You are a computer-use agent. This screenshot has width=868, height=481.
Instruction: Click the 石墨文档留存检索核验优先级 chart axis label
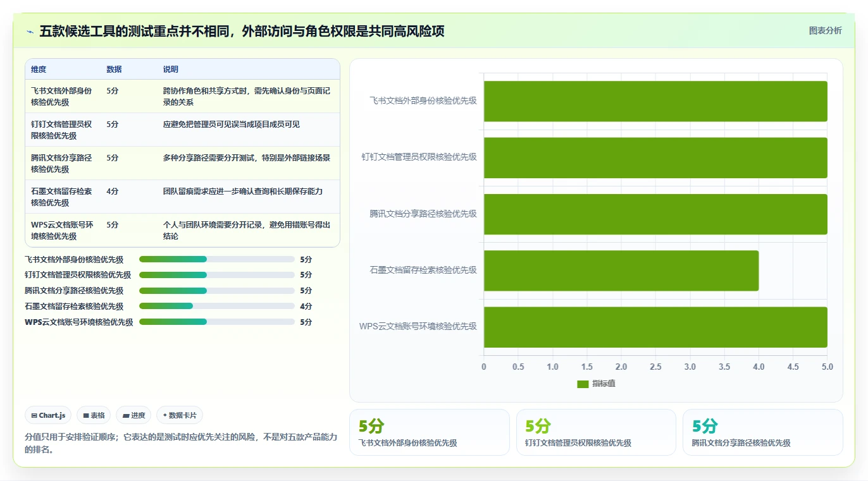[x=423, y=270]
